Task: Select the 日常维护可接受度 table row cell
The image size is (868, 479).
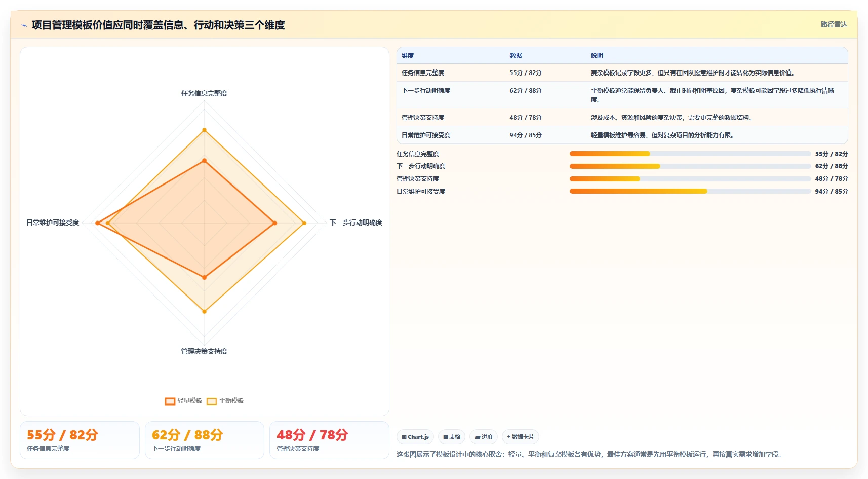Action: pos(426,135)
